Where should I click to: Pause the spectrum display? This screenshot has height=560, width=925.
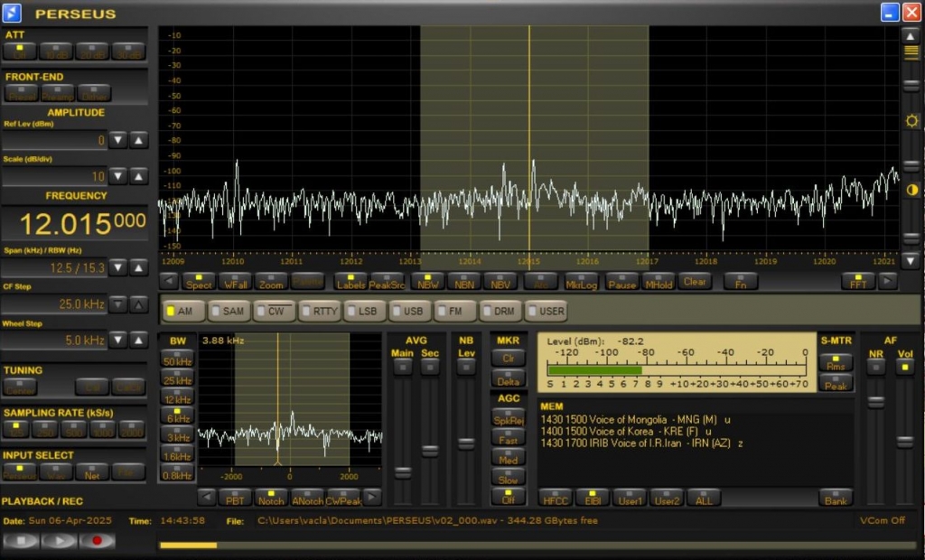click(x=621, y=282)
